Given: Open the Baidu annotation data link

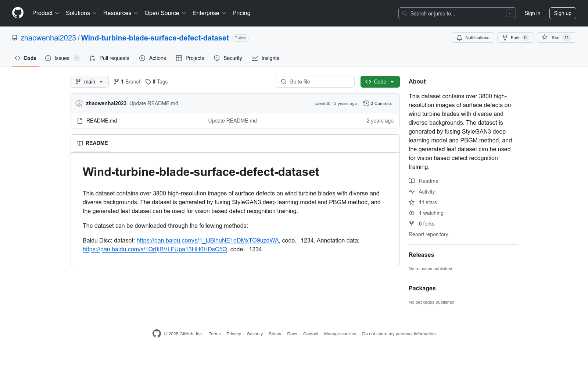Looking at the screenshot, I should pyautogui.click(x=155, y=249).
